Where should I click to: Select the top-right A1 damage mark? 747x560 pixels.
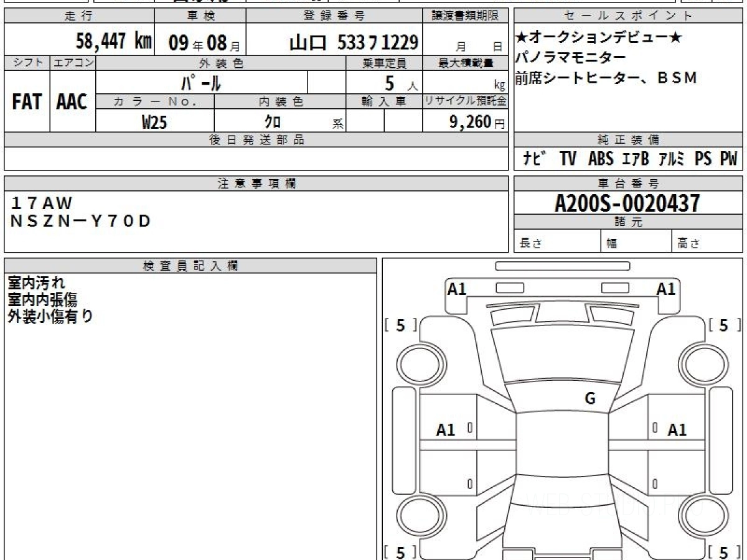click(x=666, y=289)
